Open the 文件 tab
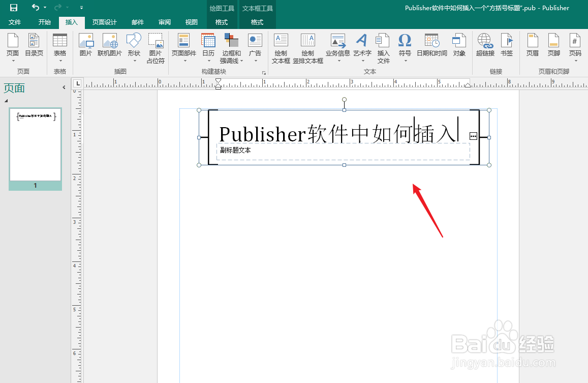588x383 pixels. click(x=15, y=22)
